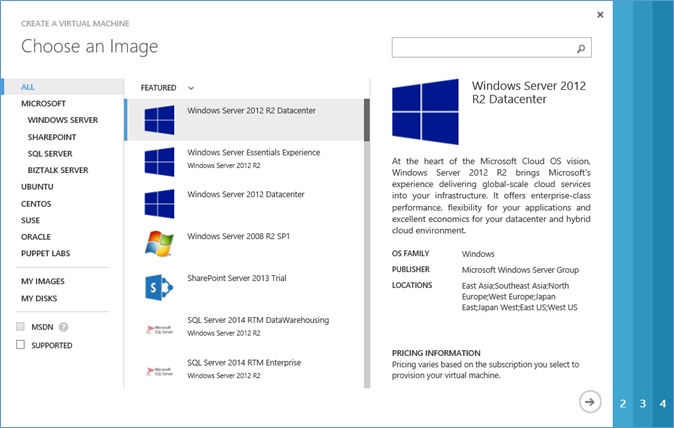Click the SQL Server 2014 RTM DataWarehousing logo
Viewport: 674px width, 428px height.
[159, 330]
